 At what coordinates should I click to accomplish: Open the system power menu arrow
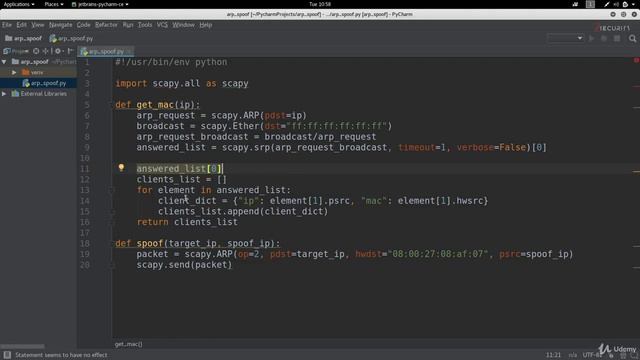coord(634,4)
